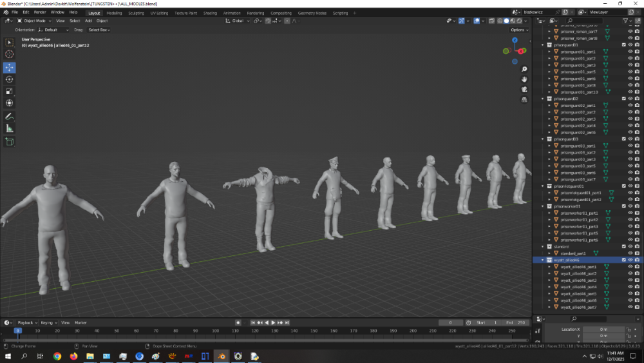Toggle X-ray mode
Screen dimensions: 644x363
pyautogui.click(x=491, y=21)
